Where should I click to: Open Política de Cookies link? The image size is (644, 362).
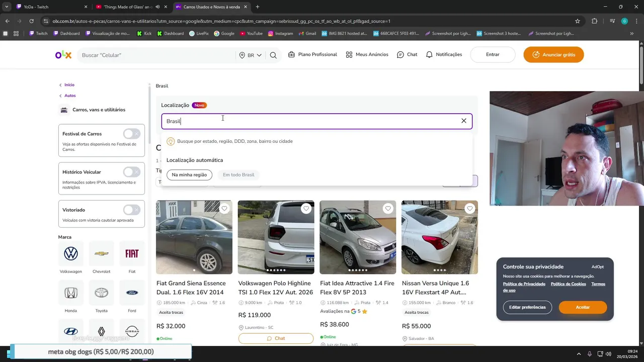click(569, 284)
